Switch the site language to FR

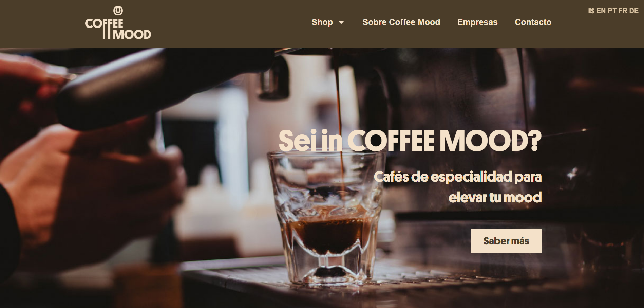pyautogui.click(x=623, y=11)
